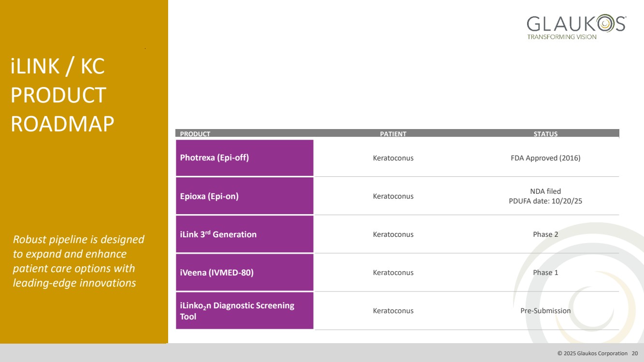Viewport: 644px width, 362px height.
Task: Select the iLink 3rd Generation cell
Action: click(244, 234)
